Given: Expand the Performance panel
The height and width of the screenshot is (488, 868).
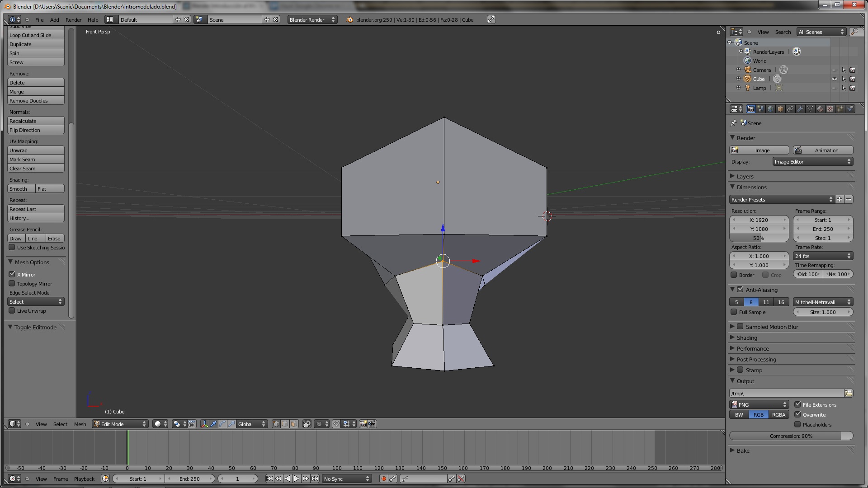Looking at the screenshot, I should (x=752, y=348).
